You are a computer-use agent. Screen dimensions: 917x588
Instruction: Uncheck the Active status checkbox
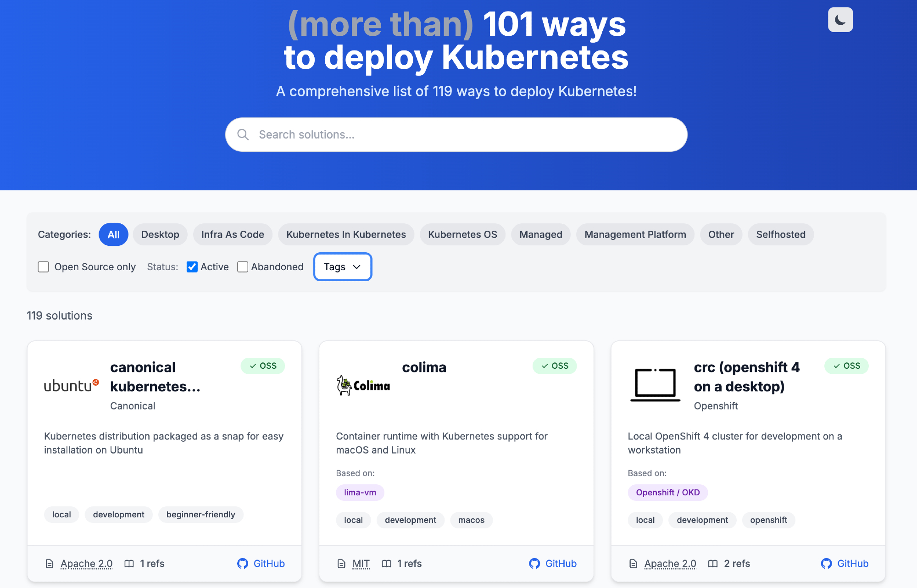tap(192, 267)
